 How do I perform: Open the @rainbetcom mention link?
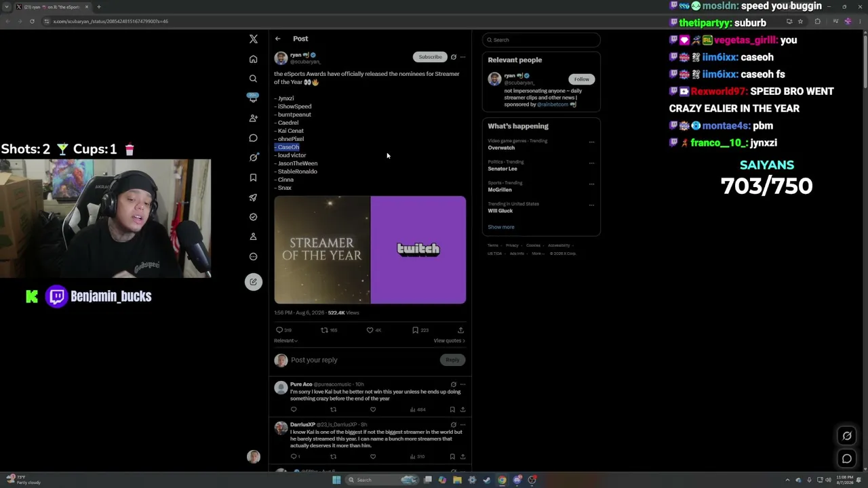coord(553,104)
